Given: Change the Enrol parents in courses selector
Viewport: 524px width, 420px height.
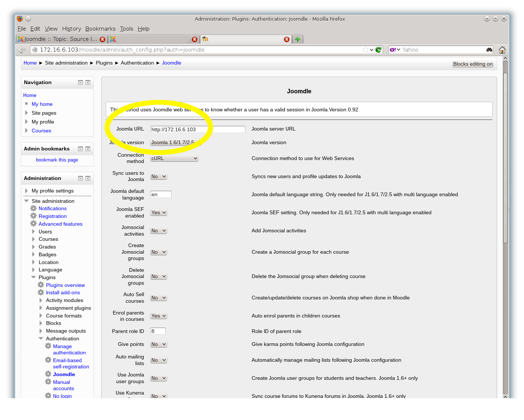Looking at the screenshot, I should point(158,316).
